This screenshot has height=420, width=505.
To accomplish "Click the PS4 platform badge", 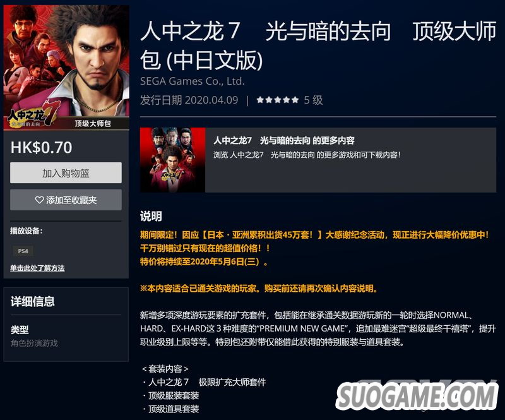I will (x=23, y=251).
